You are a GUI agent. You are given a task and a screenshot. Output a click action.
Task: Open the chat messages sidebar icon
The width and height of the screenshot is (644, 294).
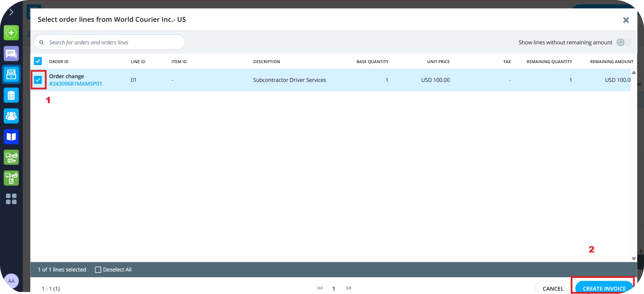coord(11,53)
